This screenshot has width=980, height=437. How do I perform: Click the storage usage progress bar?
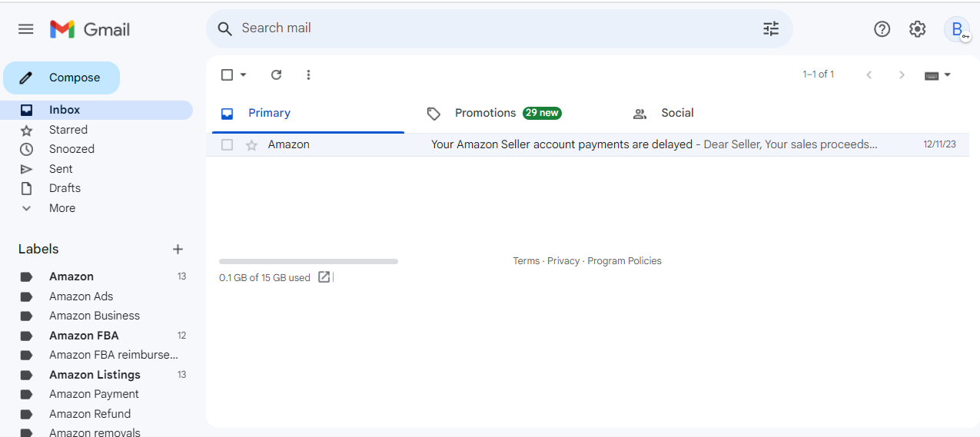pos(308,262)
